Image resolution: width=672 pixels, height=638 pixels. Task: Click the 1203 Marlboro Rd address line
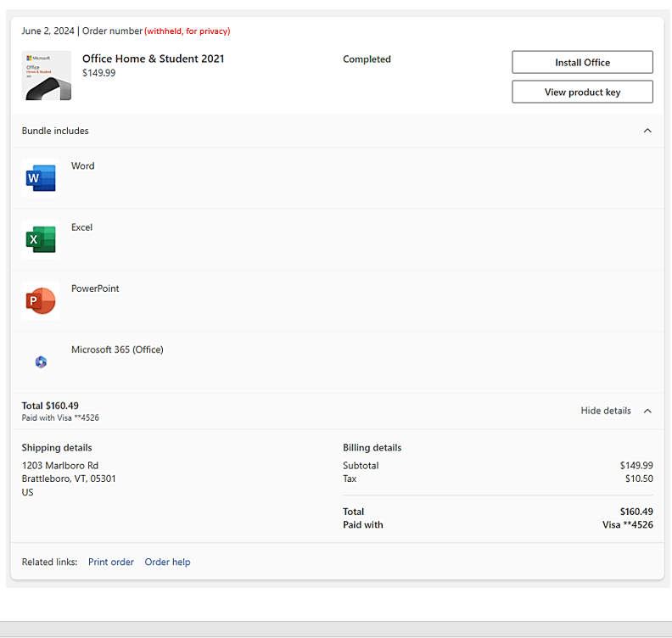60,465
